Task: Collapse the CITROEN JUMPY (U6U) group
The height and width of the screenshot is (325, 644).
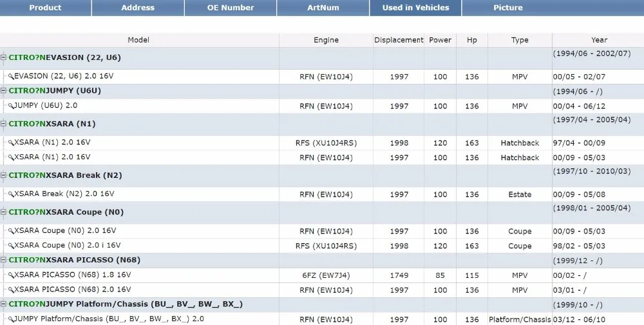Action: (x=4, y=90)
